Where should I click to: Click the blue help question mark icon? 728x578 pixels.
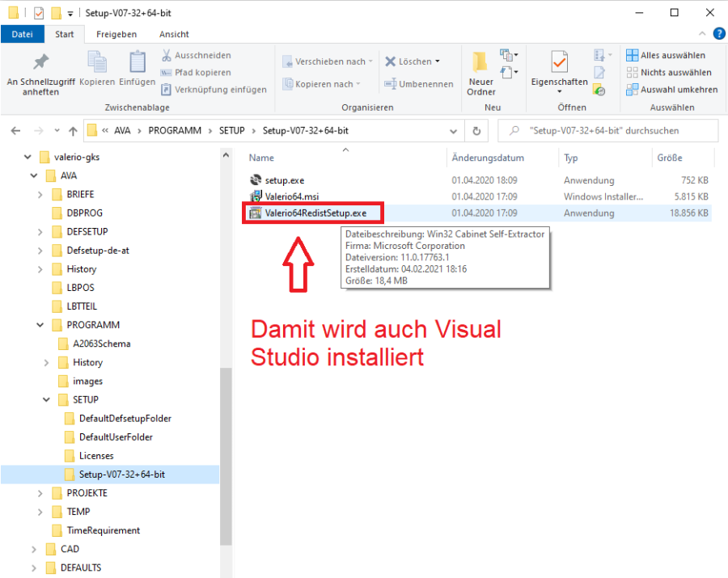[718, 33]
